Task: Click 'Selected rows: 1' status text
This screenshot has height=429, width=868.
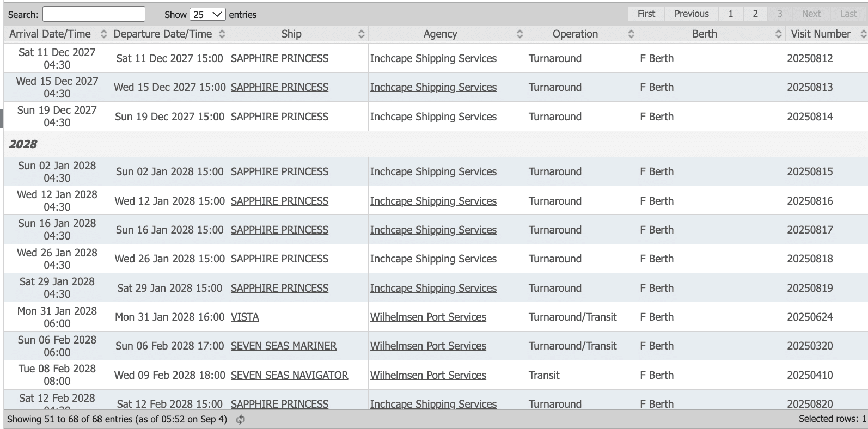Action: pos(832,419)
